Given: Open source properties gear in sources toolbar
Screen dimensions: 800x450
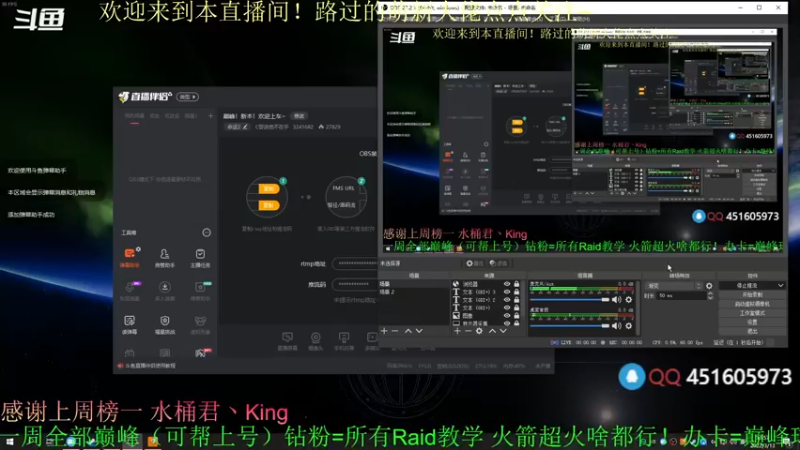Looking at the screenshot, I should tap(479, 331).
